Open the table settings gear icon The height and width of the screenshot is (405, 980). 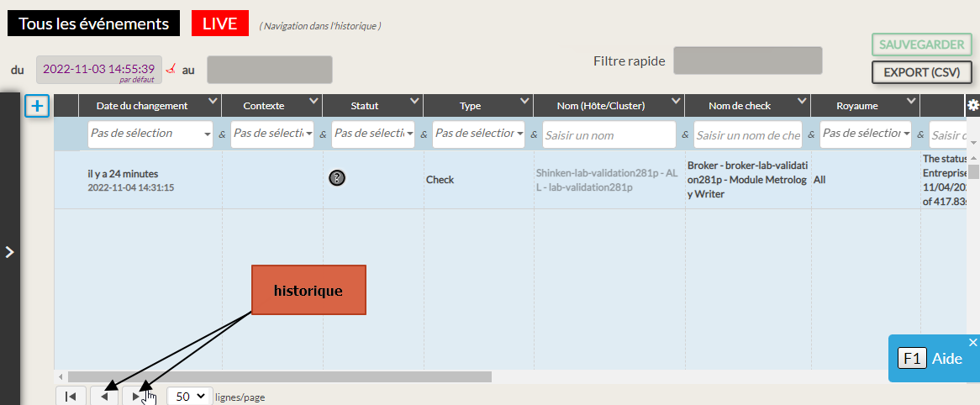click(x=972, y=105)
